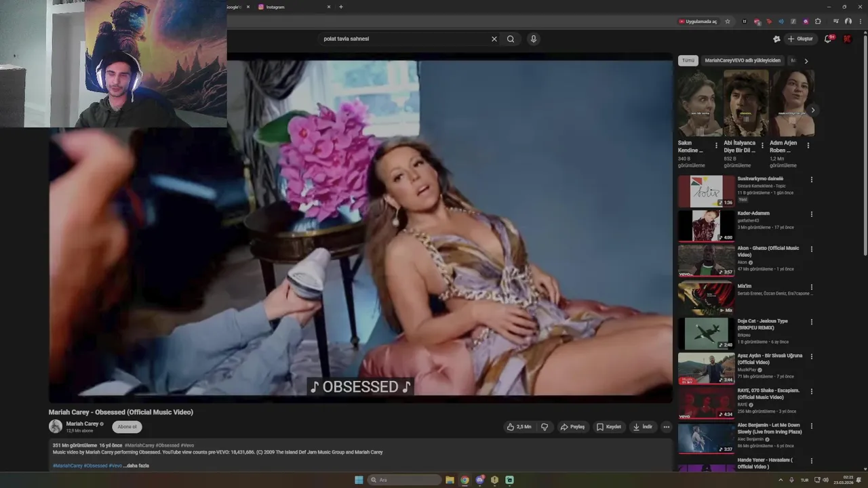
Task: Open the Windows Start menu
Action: (x=359, y=480)
